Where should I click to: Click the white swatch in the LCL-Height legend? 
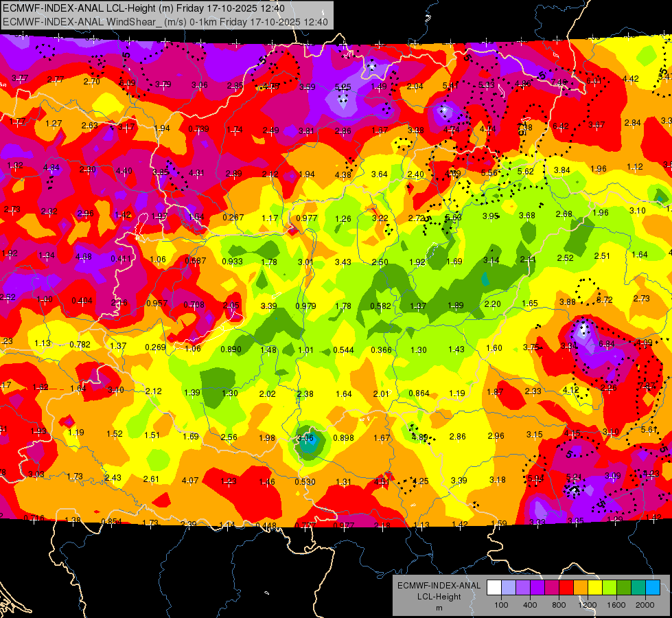click(494, 588)
